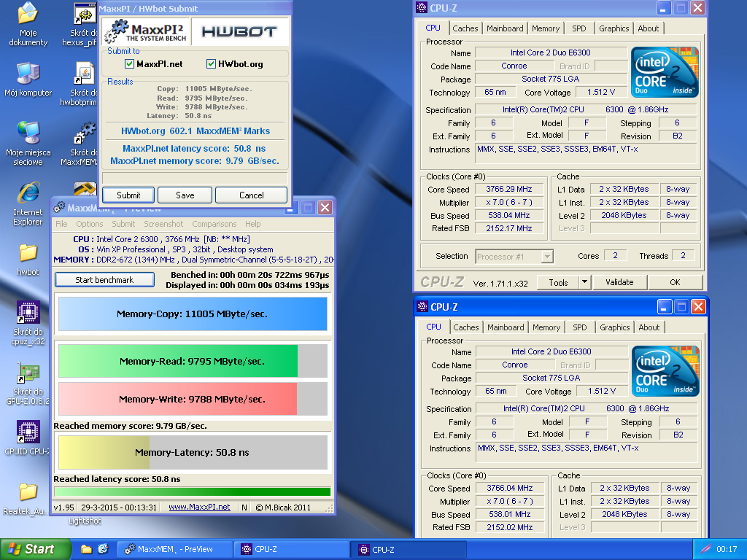Open Skrót do hexus_pif shortcut
Viewport: 747px width, 560px height.
click(x=81, y=24)
